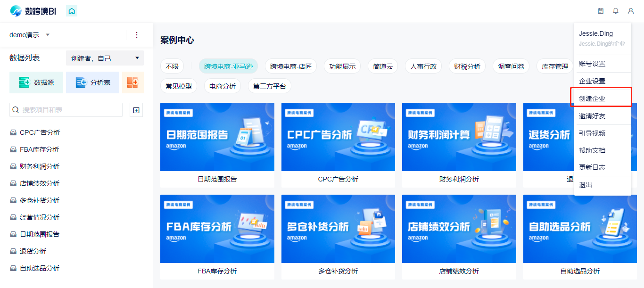644x288 pixels.
Task: Open the CPC广告分析 case thumbnail
Action: 338,137
